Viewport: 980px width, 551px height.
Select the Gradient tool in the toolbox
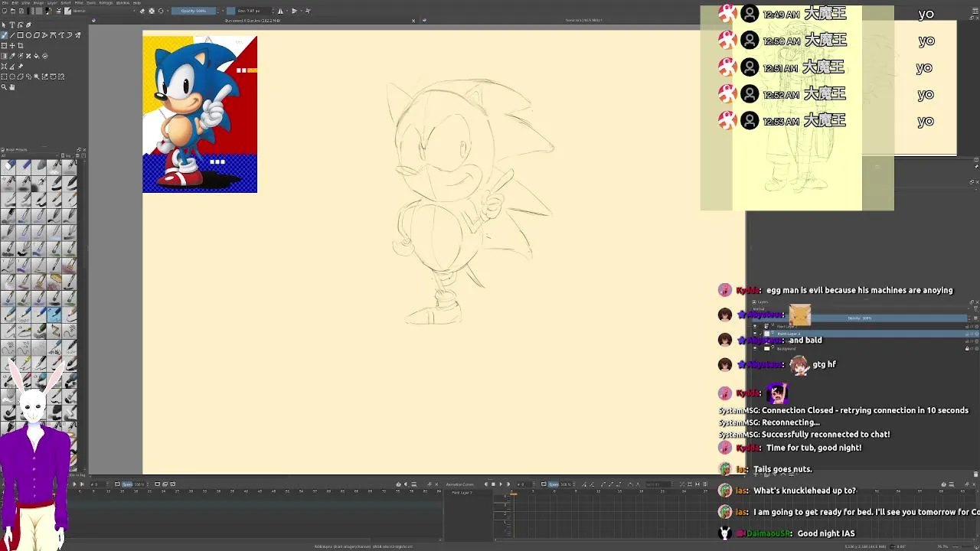4,56
